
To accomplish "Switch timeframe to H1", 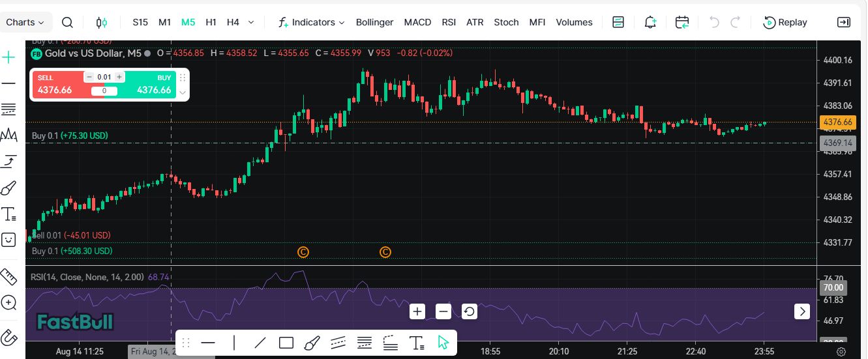I will click(211, 22).
